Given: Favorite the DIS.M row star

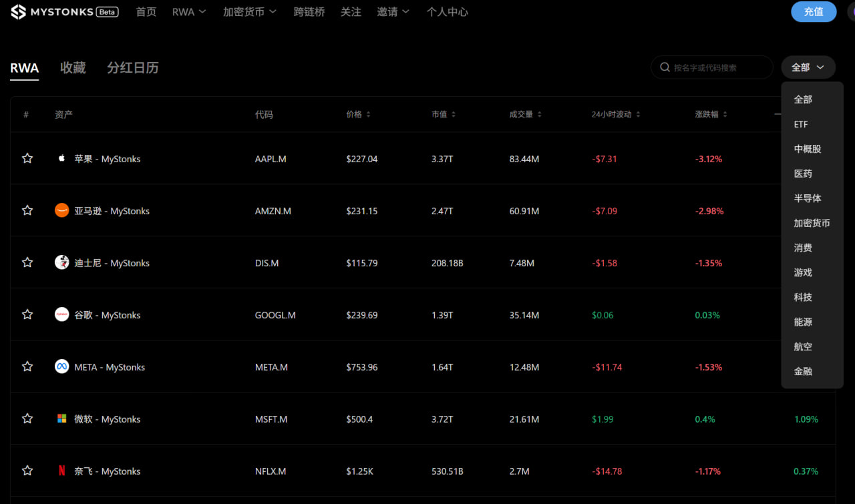Looking at the screenshot, I should (27, 262).
